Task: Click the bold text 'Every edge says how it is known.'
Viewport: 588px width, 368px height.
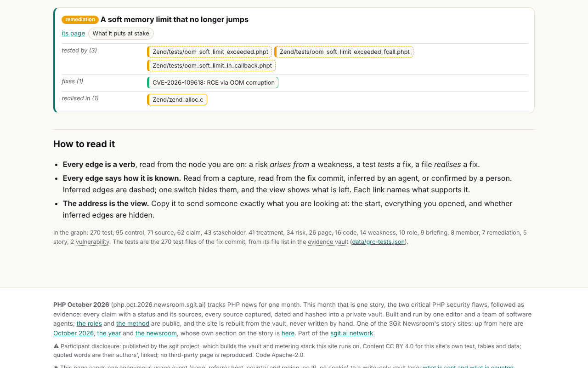Action: (x=122, y=178)
